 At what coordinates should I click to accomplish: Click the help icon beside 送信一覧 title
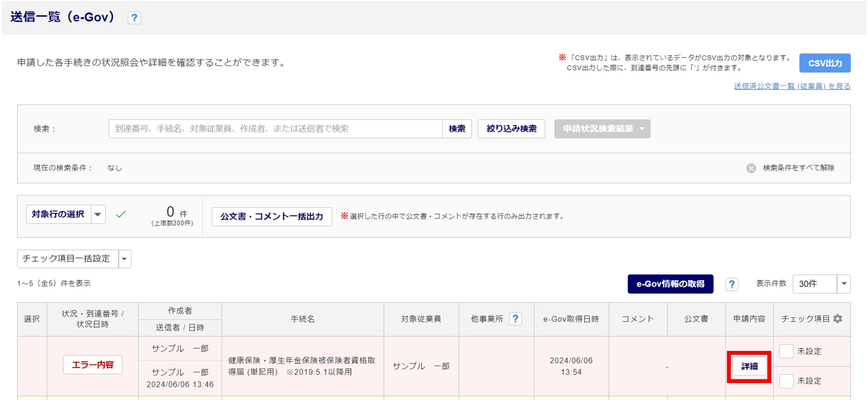click(134, 18)
